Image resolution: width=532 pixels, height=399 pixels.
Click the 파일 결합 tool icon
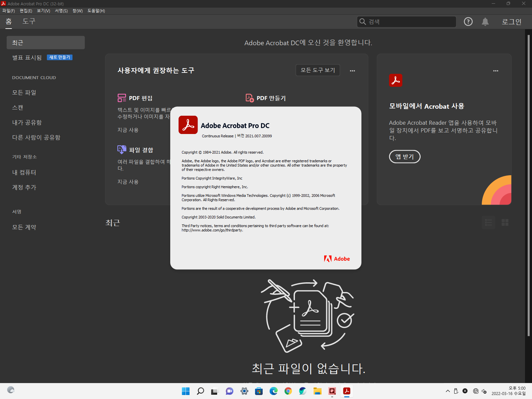(122, 150)
